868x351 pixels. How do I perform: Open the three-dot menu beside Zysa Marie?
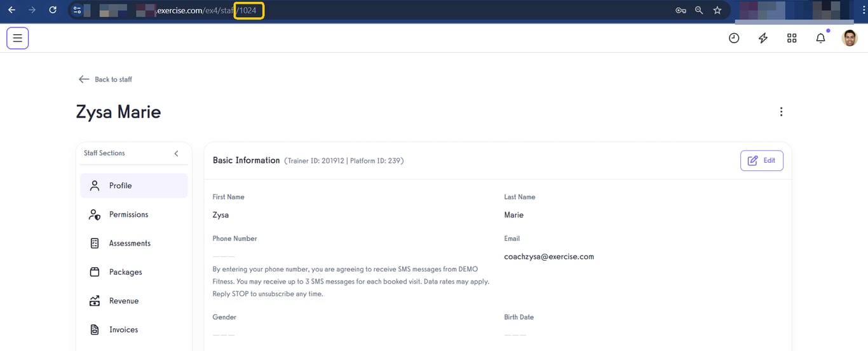click(781, 112)
